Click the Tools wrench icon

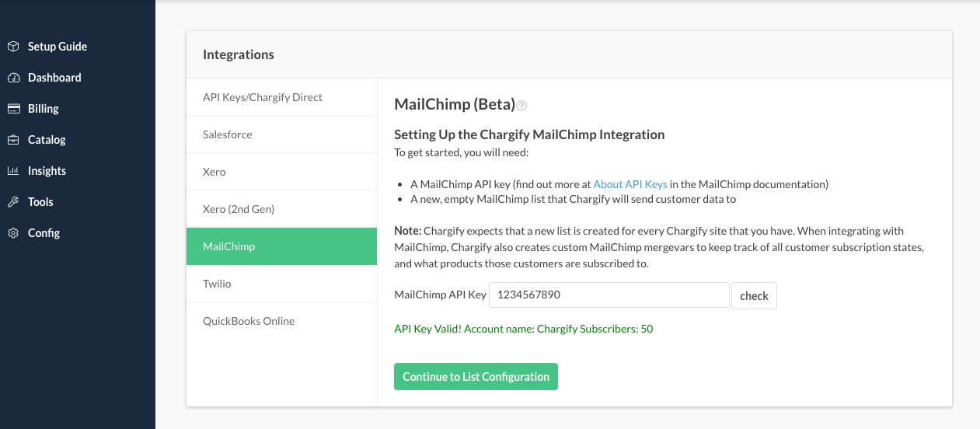tap(13, 202)
